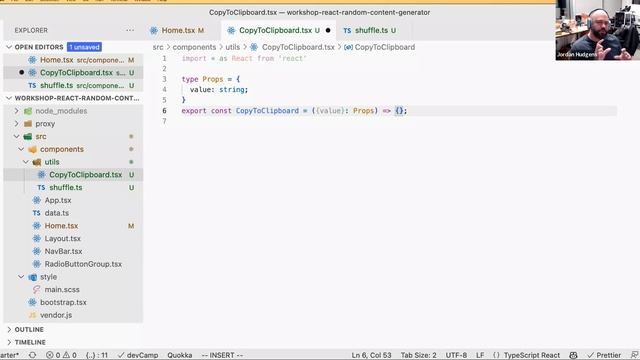Open Home.tsx in the Open Editors list

click(73, 60)
